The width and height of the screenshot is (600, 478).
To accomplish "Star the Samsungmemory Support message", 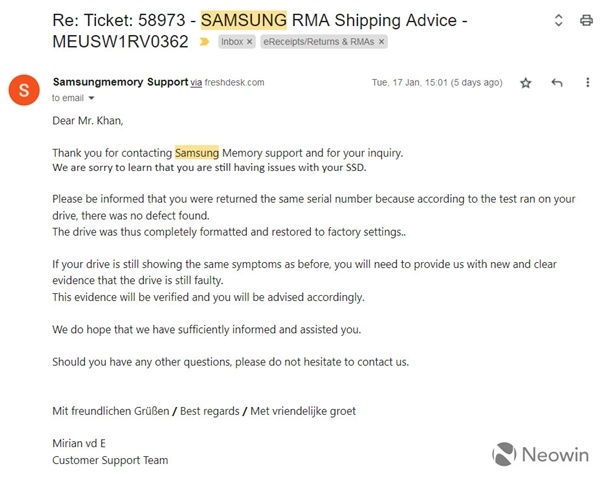I will click(x=526, y=83).
